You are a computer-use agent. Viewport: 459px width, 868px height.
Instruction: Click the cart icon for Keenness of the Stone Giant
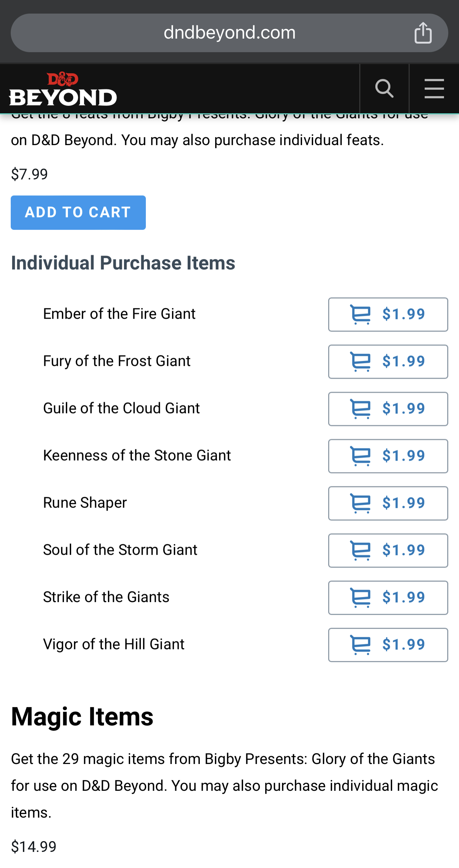[360, 456]
